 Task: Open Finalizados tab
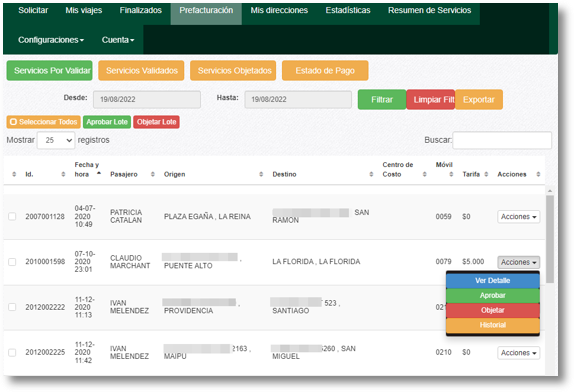141,10
